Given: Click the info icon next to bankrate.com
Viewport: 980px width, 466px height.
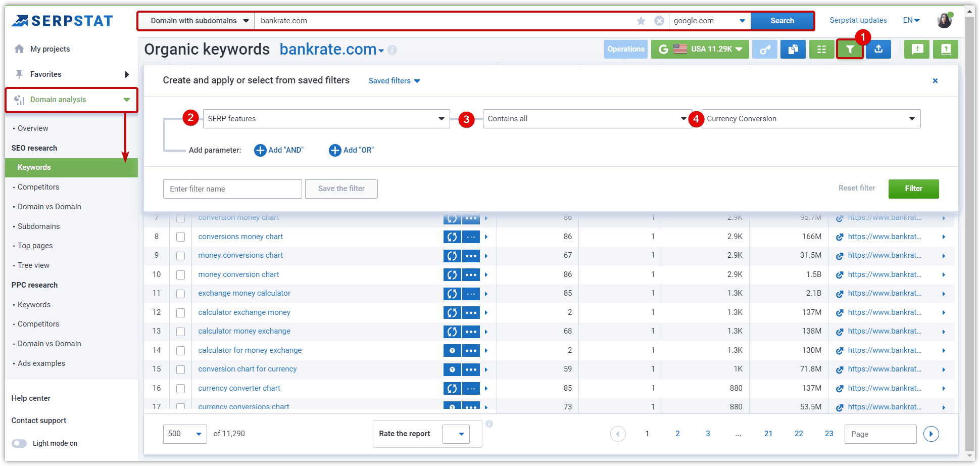Looking at the screenshot, I should coord(392,50).
